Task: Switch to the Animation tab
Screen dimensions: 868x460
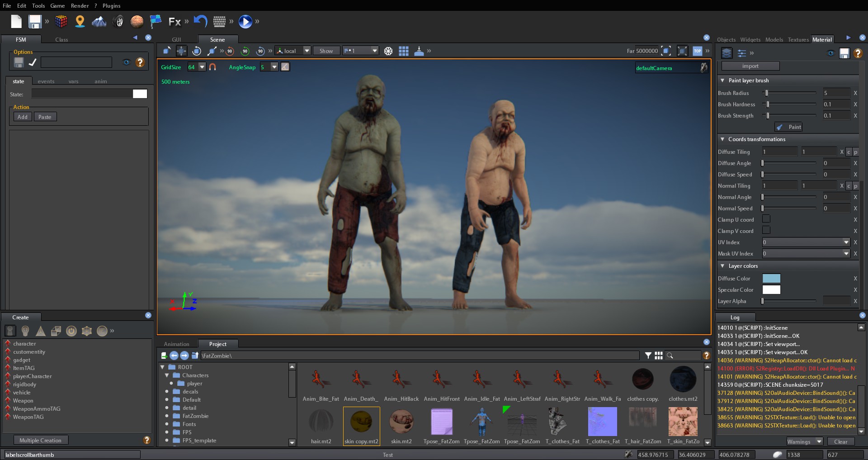Action: pos(176,344)
